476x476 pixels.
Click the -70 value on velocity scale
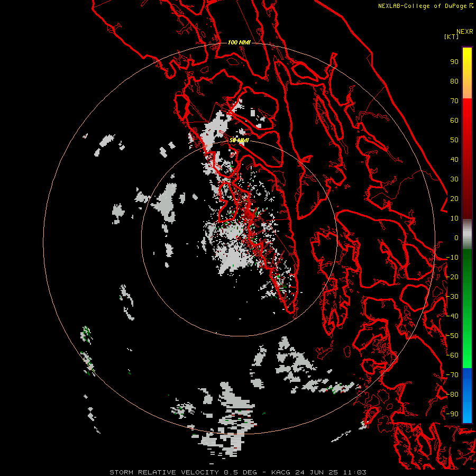coord(452,375)
